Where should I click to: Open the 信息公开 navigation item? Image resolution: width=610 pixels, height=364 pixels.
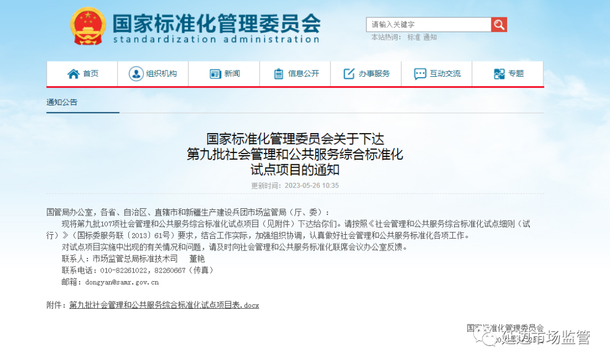(x=295, y=73)
